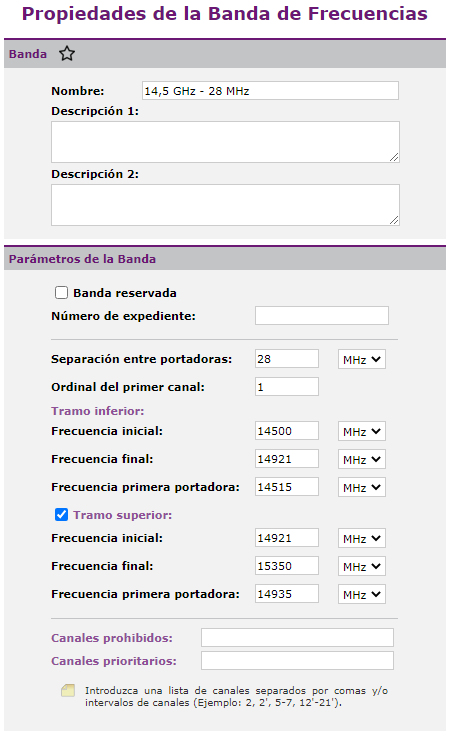Enable the Banda reservada checkbox
Image resolution: width=453 pixels, height=737 pixels.
click(x=62, y=293)
